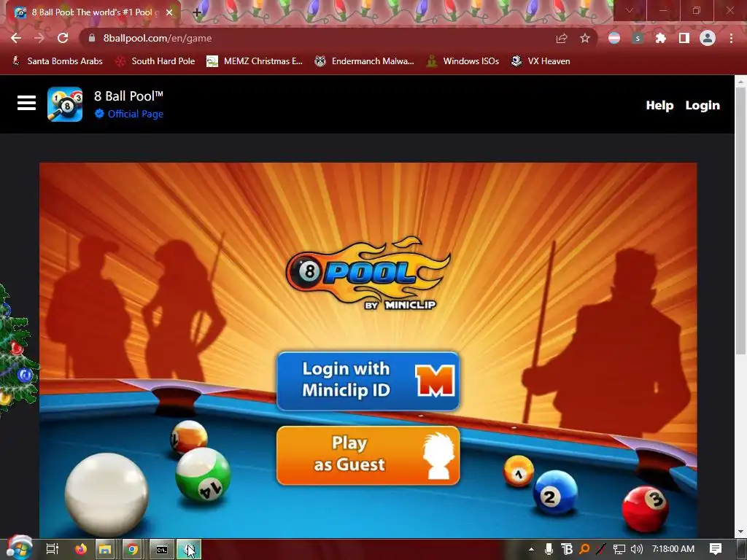Share this page using the share icon
The width and height of the screenshot is (747, 560).
(x=562, y=38)
